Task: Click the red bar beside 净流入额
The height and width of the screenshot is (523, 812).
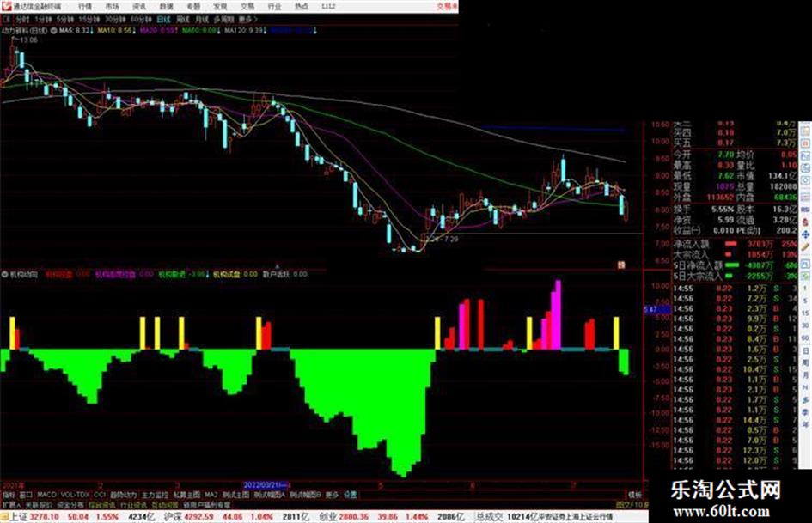Action: (730, 243)
